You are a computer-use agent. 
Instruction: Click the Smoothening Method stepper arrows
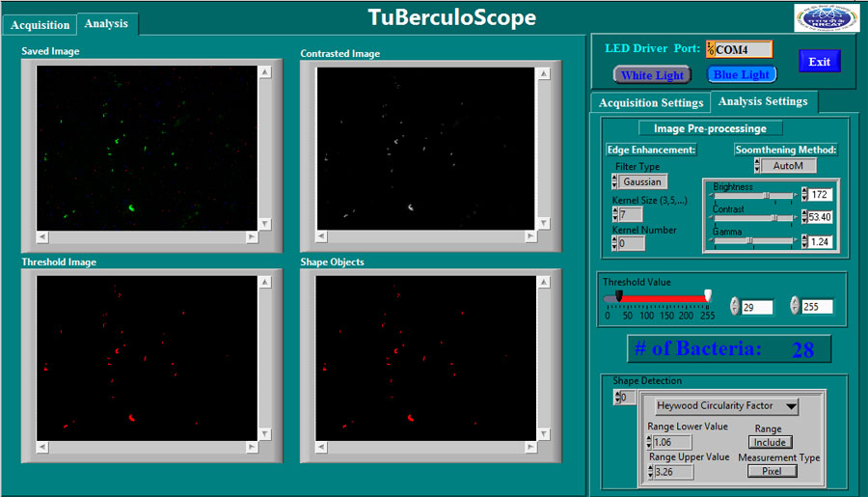[x=757, y=166]
